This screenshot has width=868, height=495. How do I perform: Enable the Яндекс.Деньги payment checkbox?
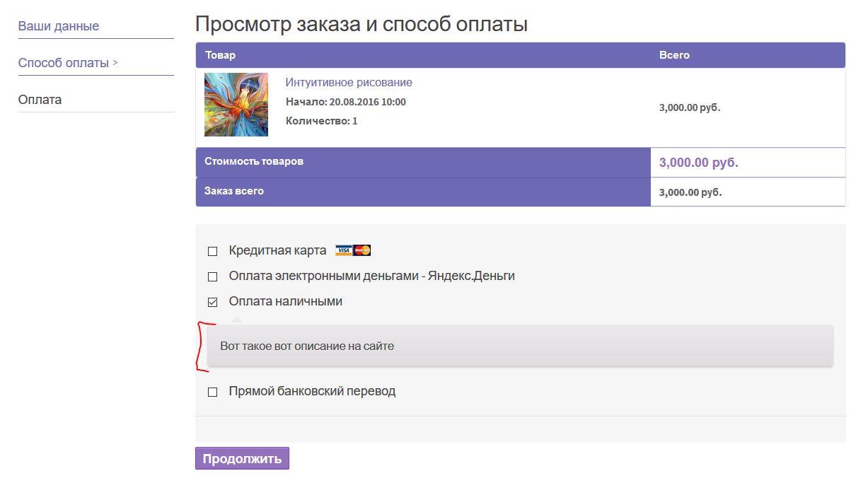point(212,277)
